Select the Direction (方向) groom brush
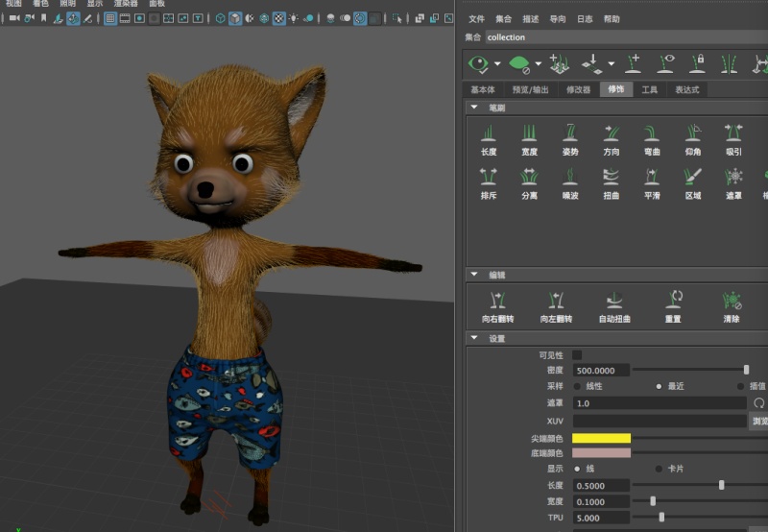Viewport: 768px width, 532px height. (611, 139)
